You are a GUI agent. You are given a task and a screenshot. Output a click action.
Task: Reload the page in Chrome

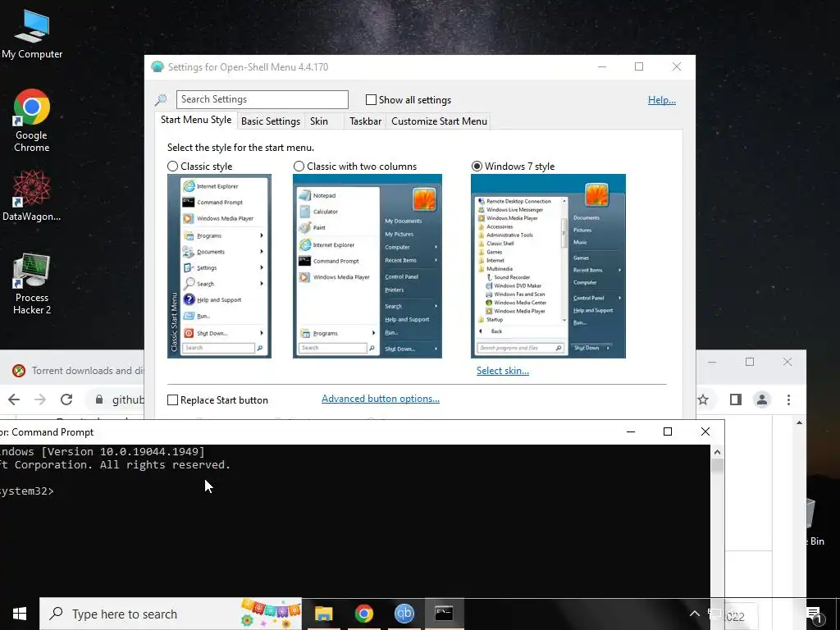coord(66,399)
